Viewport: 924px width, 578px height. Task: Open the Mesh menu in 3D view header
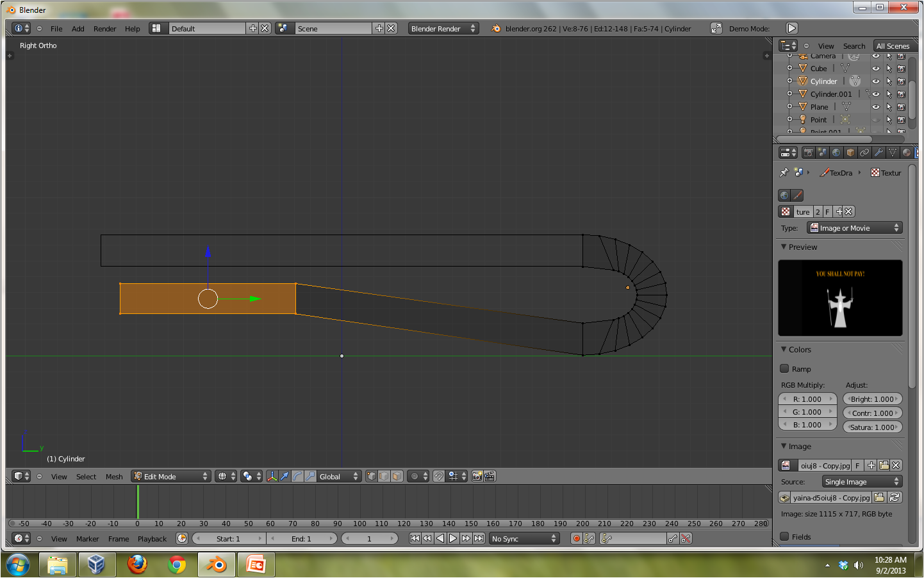(114, 477)
